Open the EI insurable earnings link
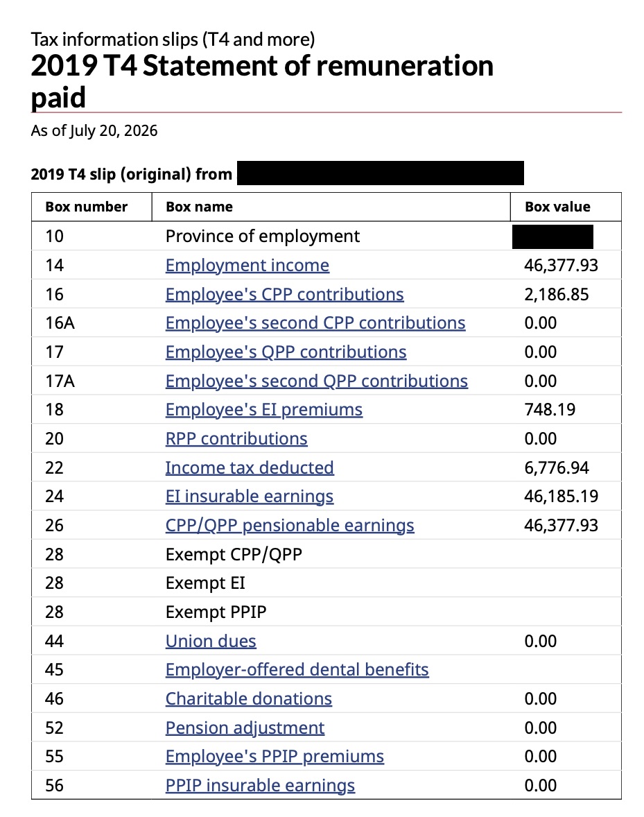The height and width of the screenshot is (817, 644). [x=250, y=497]
